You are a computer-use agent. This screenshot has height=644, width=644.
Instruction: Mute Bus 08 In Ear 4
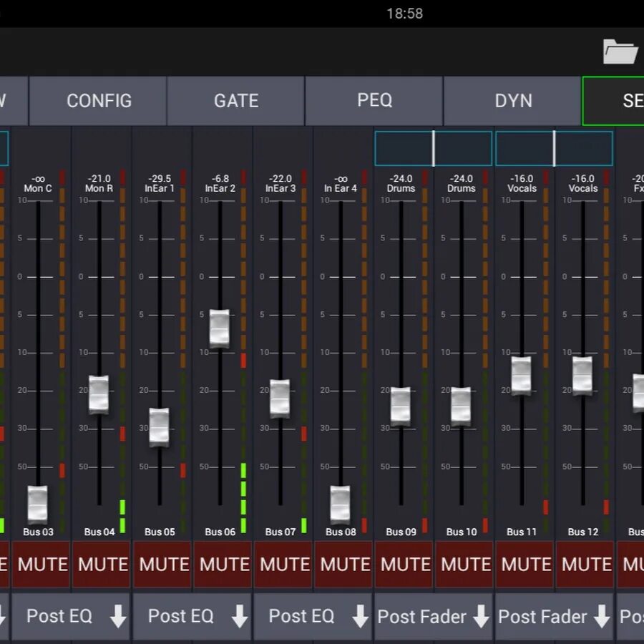tap(343, 565)
